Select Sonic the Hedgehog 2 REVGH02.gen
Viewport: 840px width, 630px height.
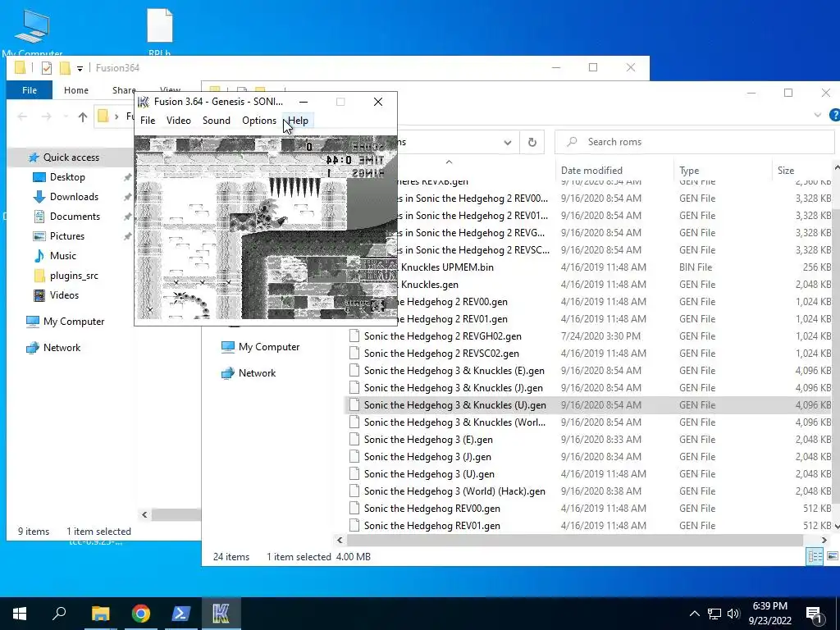pos(442,336)
